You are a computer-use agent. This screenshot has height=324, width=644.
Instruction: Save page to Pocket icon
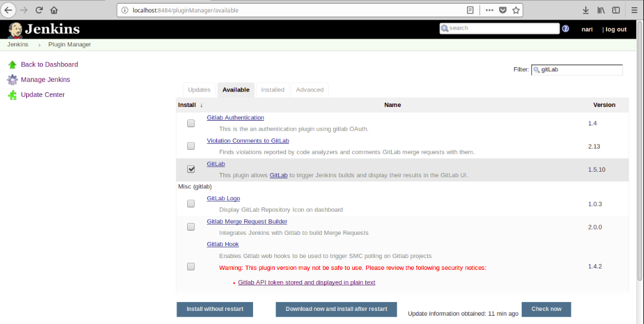503,10
